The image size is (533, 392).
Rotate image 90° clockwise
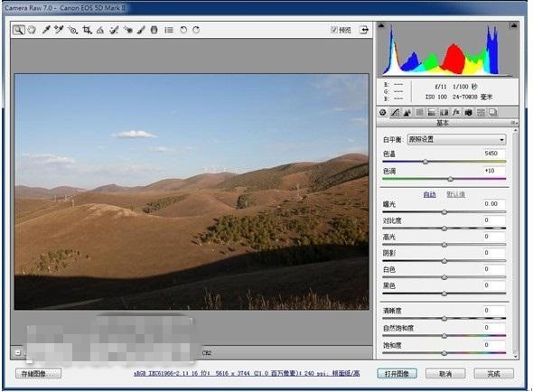tap(196, 30)
